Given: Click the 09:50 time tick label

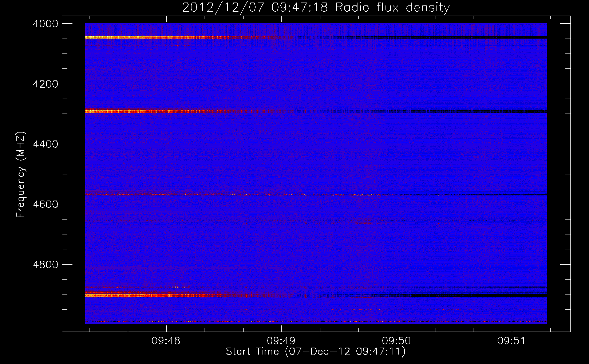Looking at the screenshot, I should click(396, 341).
